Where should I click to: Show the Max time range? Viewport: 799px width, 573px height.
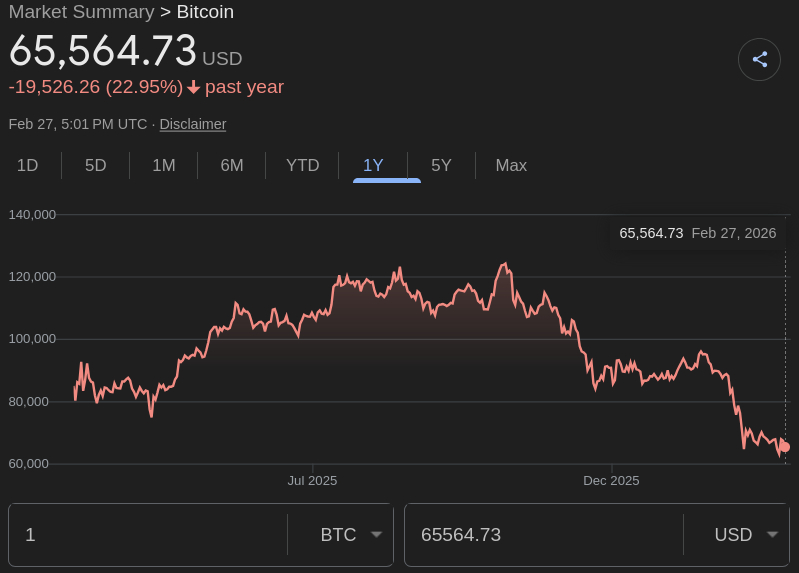click(511, 166)
